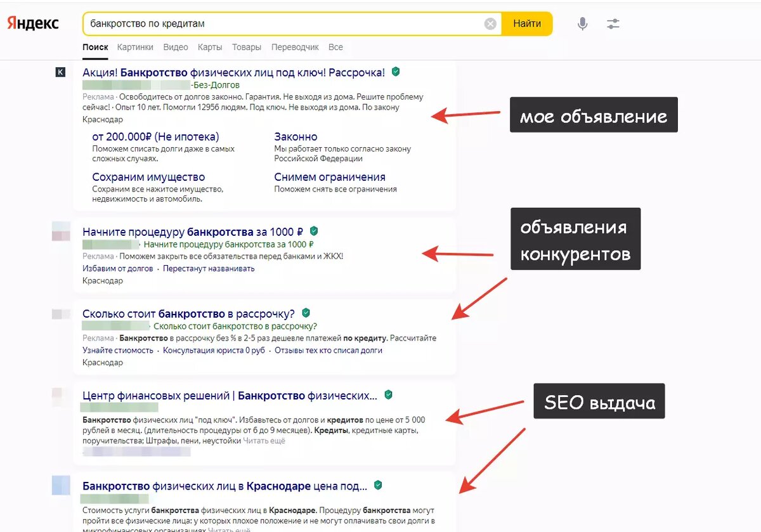Screen dimensions: 761x532
Task: Open Консультация юриста 0 руб link
Action: (214, 350)
